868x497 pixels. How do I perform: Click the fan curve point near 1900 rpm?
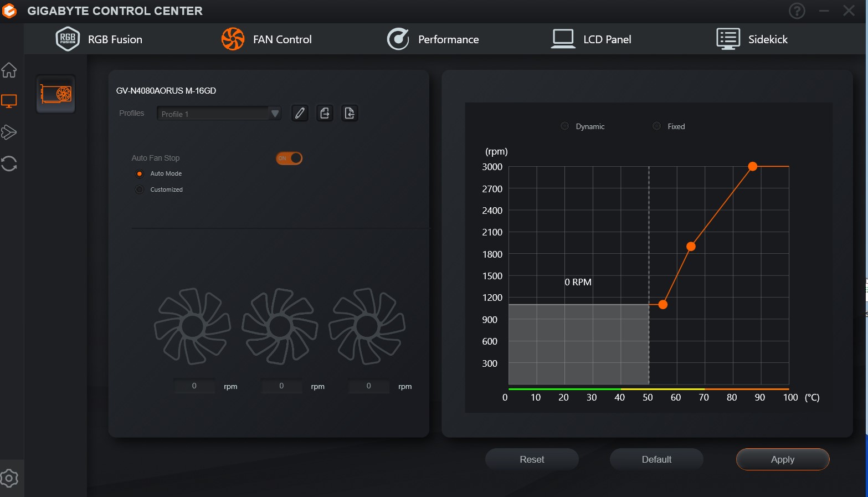pyautogui.click(x=691, y=247)
